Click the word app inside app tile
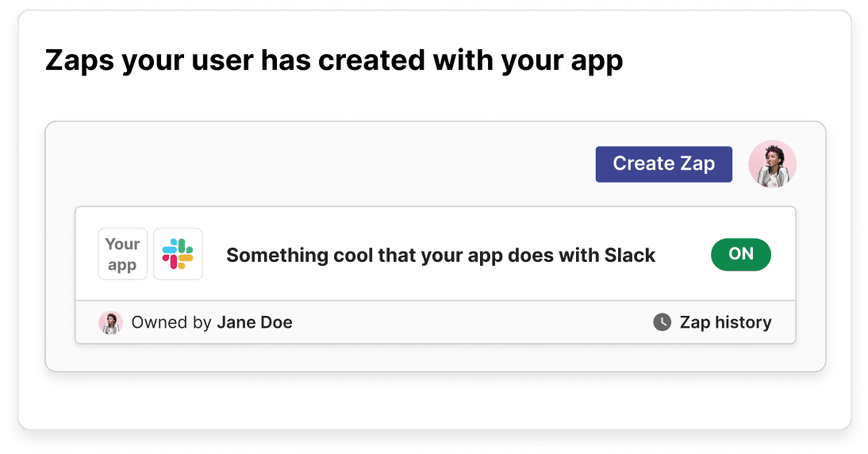Image resolution: width=868 pixels, height=454 pixels. 122,265
